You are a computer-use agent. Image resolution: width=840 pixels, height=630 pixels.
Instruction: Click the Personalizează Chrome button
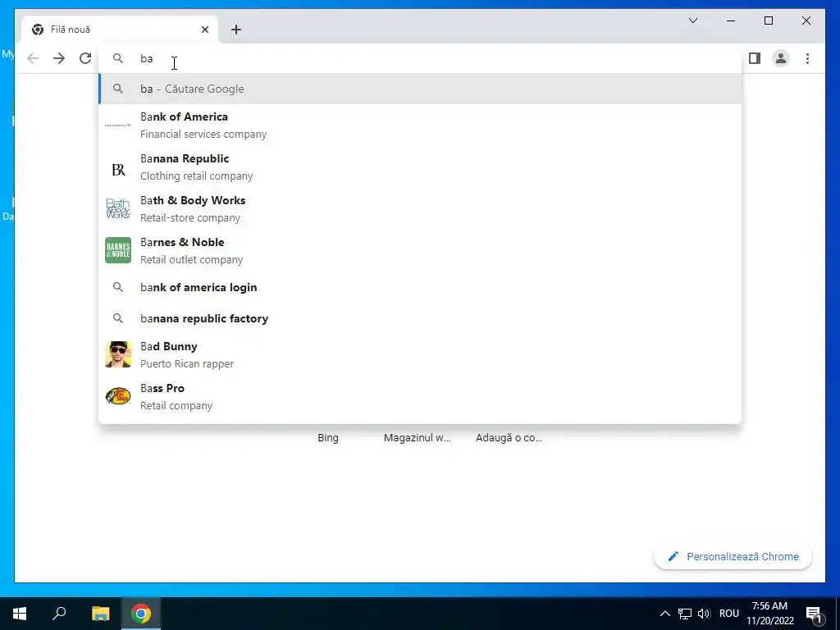(733, 557)
